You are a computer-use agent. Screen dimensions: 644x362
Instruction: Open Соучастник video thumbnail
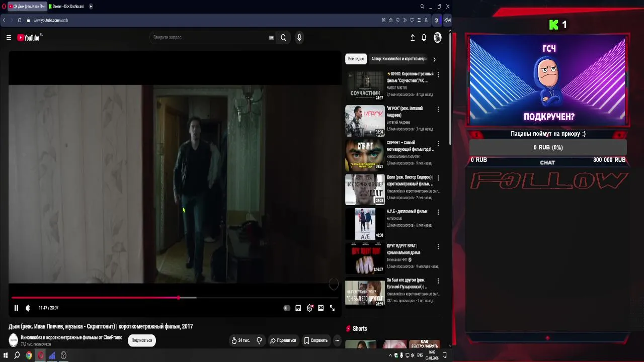(365, 86)
